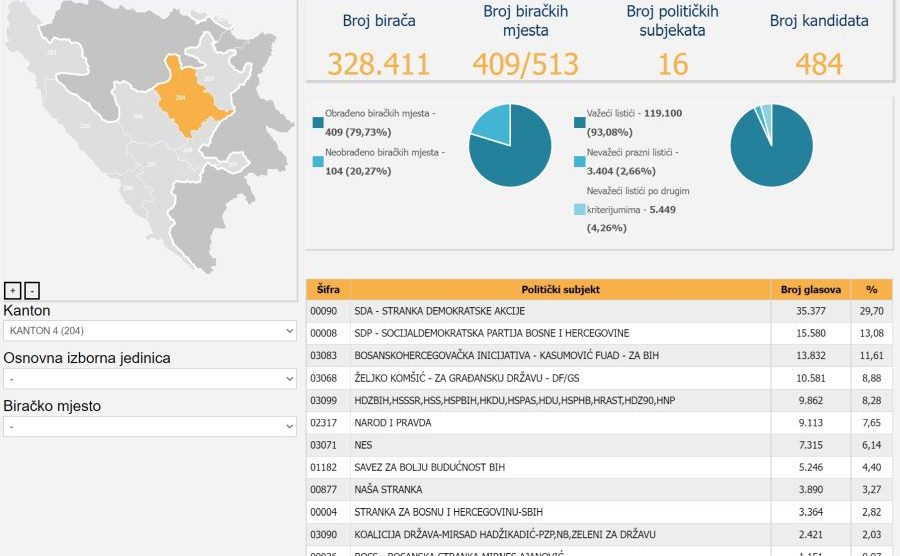Click the processed polling stations pie chart
The image size is (900, 556).
(x=510, y=145)
